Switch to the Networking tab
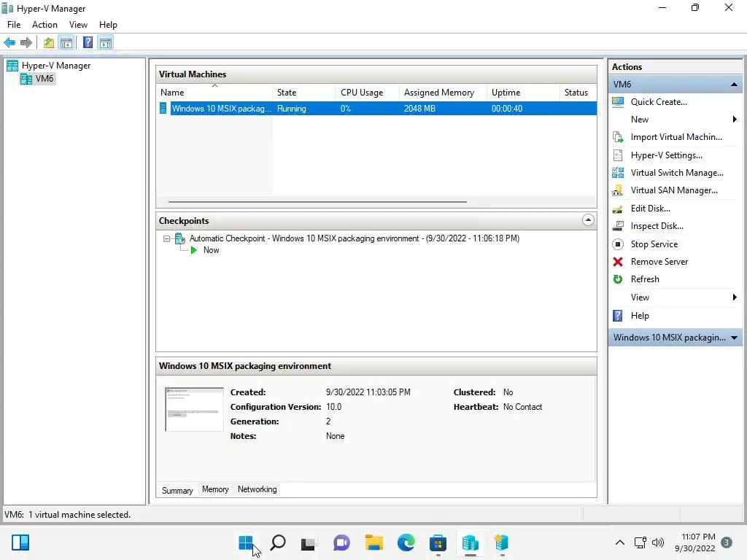The image size is (747, 560). (258, 489)
